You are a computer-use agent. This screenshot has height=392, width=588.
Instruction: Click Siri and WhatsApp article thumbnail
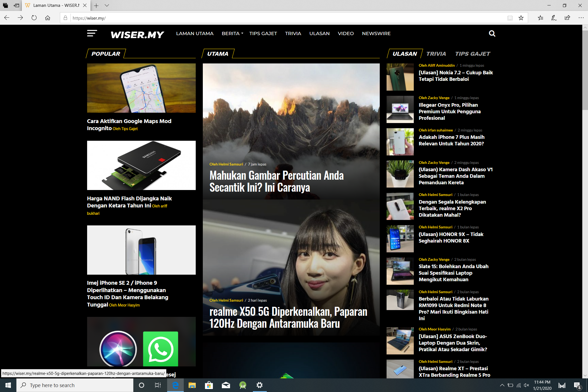click(141, 342)
